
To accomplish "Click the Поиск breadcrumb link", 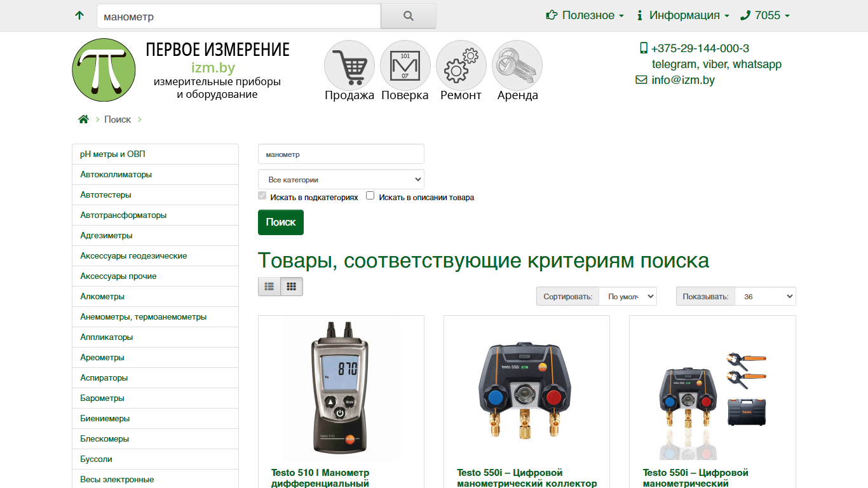I will point(118,119).
